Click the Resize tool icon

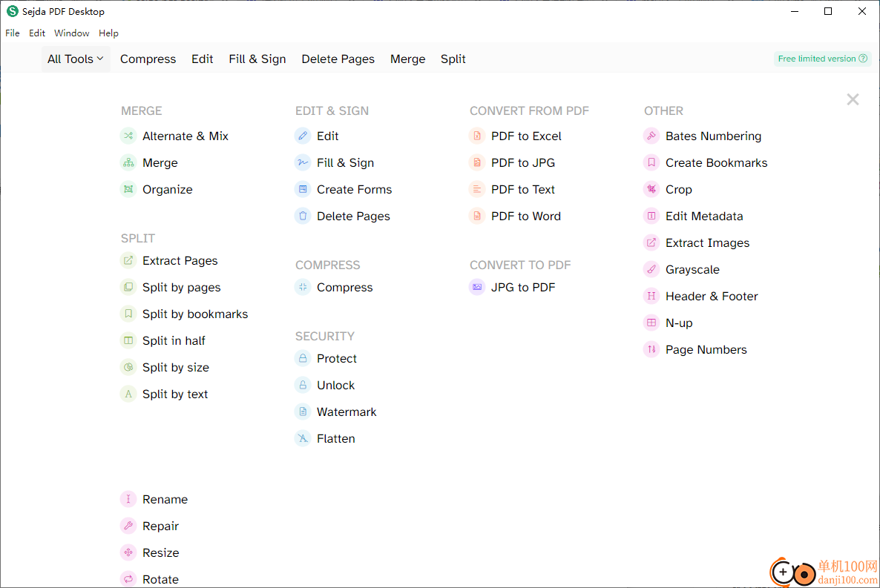point(128,552)
